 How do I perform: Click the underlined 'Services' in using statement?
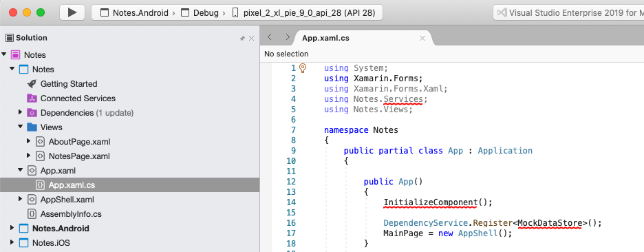[x=403, y=99]
